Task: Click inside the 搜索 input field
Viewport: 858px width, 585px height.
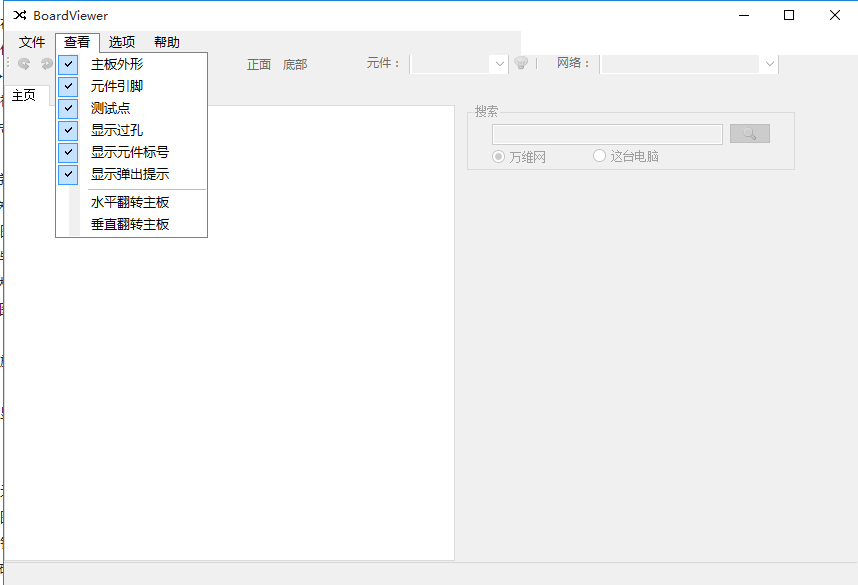Action: click(x=606, y=133)
